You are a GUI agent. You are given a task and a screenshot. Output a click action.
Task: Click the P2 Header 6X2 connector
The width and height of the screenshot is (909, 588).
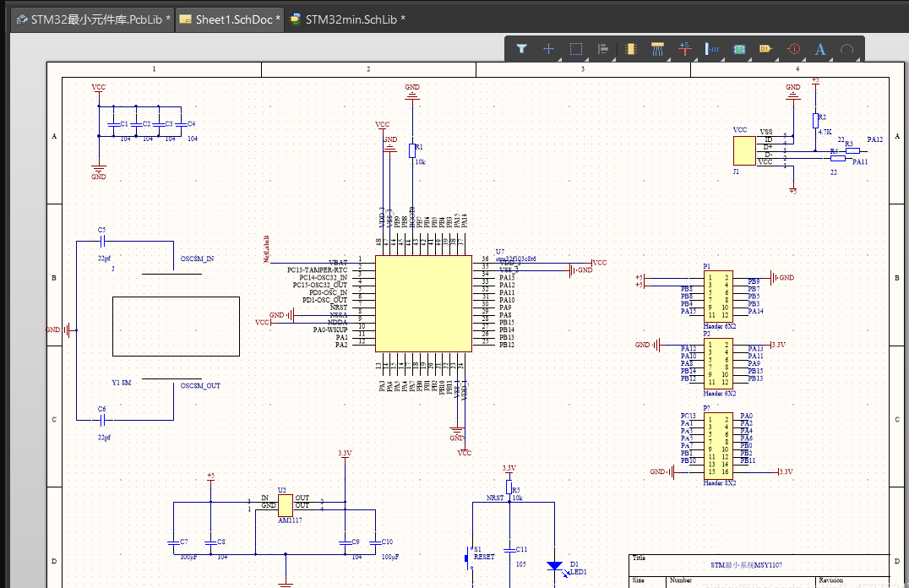pos(718,363)
